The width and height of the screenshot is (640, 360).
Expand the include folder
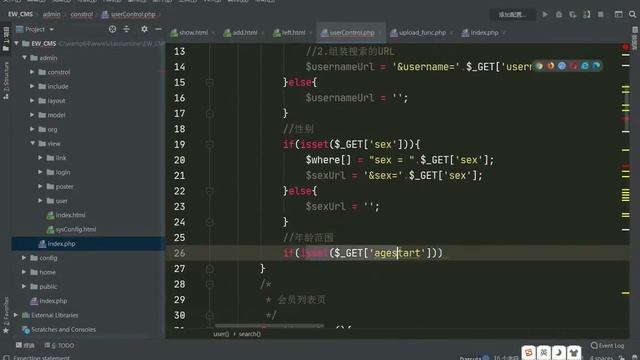coord(32,86)
